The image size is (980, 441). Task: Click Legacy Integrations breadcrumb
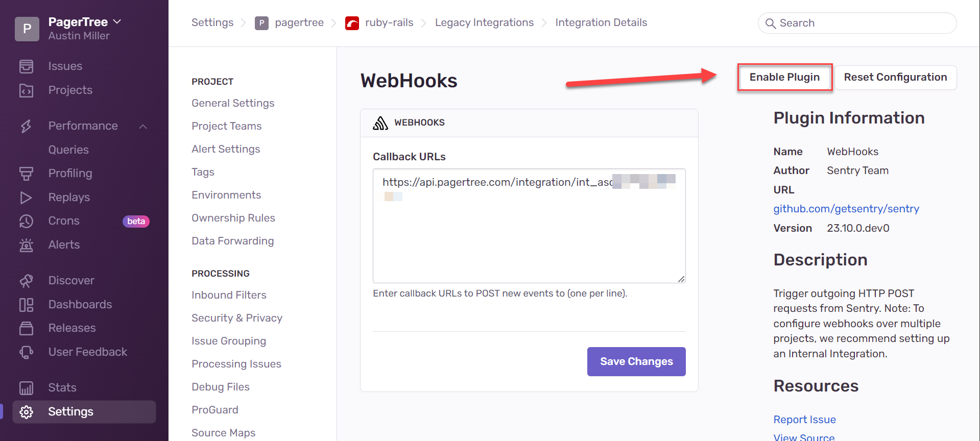pos(484,23)
